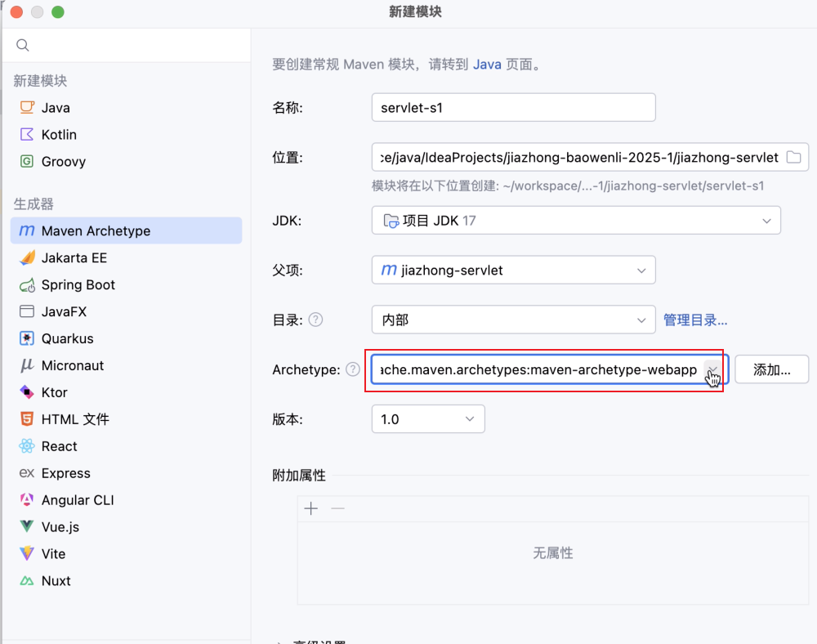Click the Jakarta EE sail icon

click(x=27, y=257)
